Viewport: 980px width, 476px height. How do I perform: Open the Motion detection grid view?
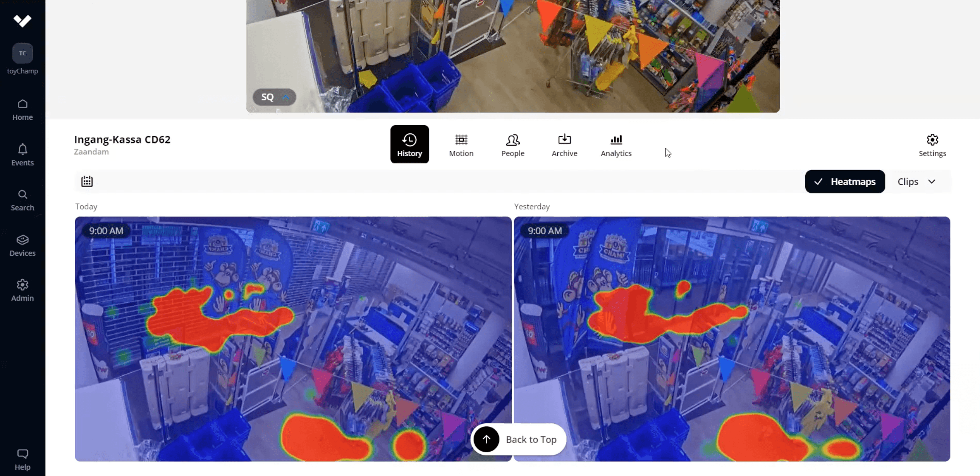(461, 144)
